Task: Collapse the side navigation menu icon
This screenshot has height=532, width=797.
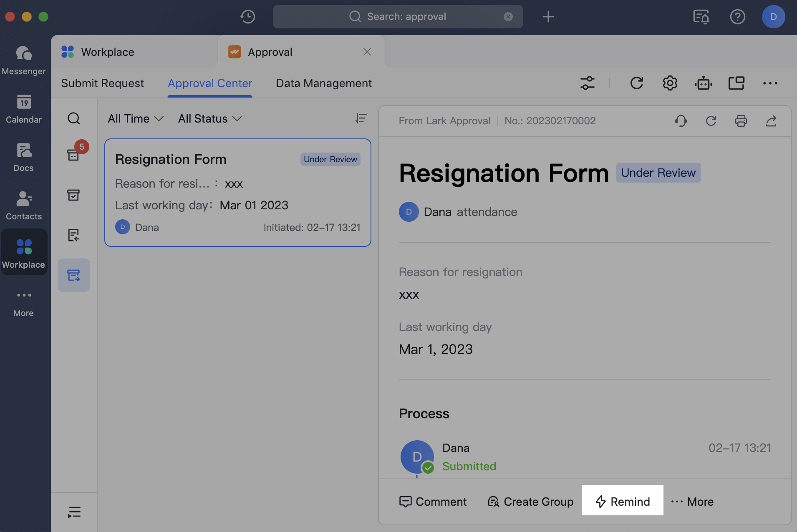Action: pyautogui.click(x=74, y=512)
